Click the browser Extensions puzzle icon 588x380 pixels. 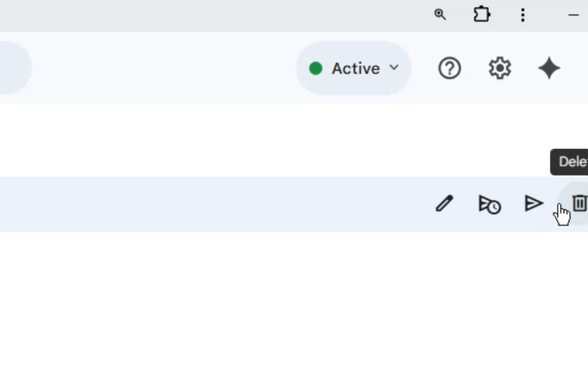pos(482,14)
